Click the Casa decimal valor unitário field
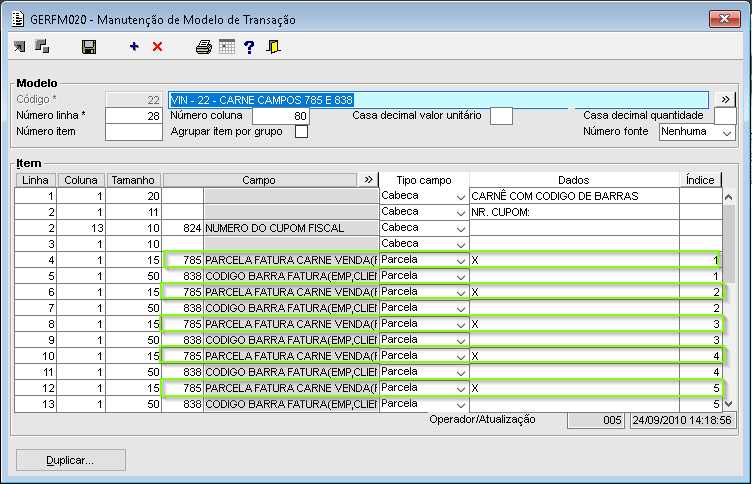 pyautogui.click(x=501, y=116)
